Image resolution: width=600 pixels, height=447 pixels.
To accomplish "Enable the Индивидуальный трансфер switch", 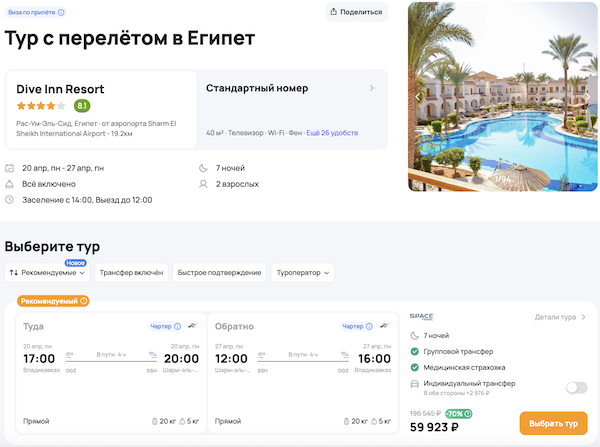I will (576, 387).
